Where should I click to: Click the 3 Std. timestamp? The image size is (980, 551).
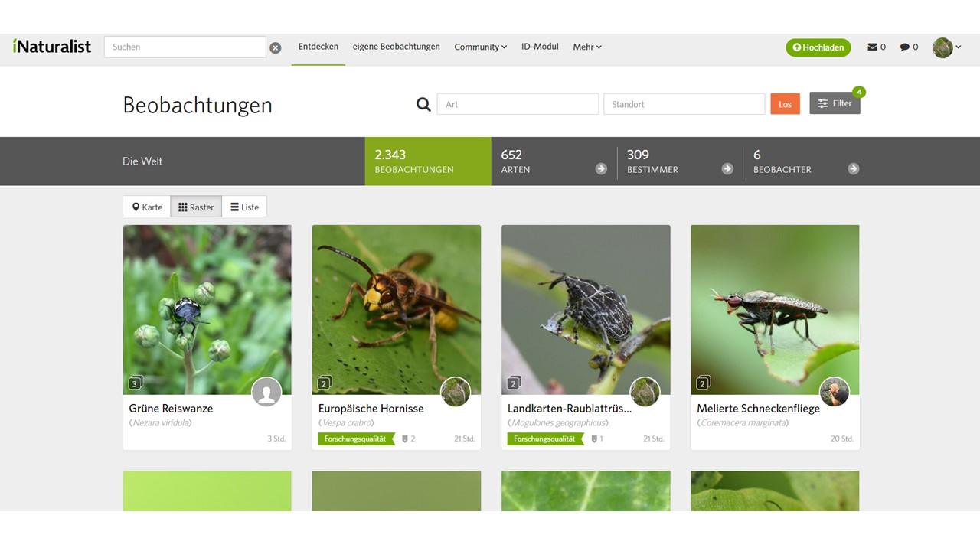(276, 439)
